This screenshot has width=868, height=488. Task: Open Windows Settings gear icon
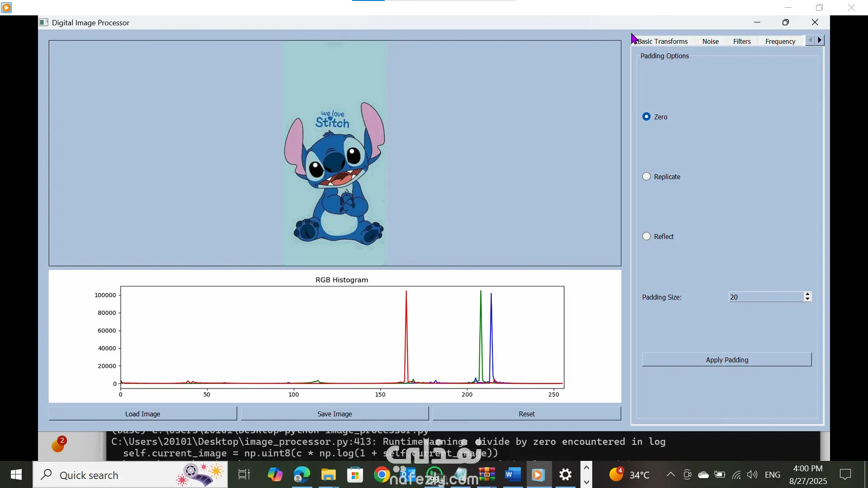[565, 474]
